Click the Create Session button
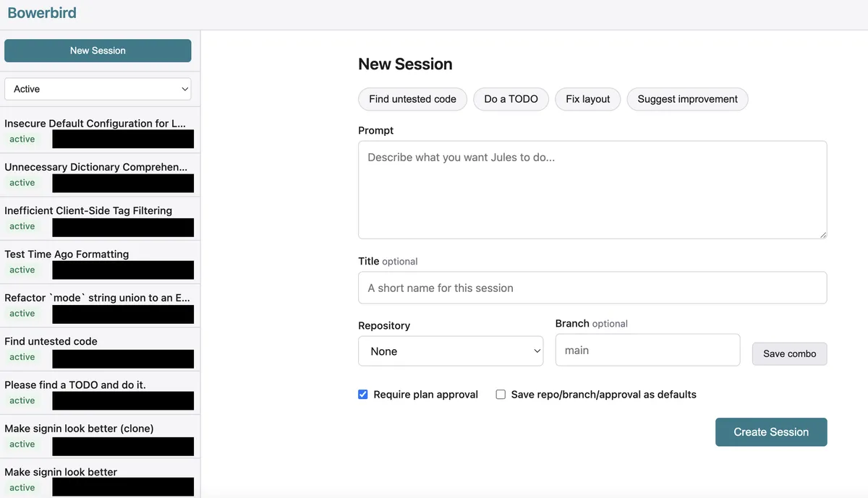The width and height of the screenshot is (868, 498). [x=770, y=432]
